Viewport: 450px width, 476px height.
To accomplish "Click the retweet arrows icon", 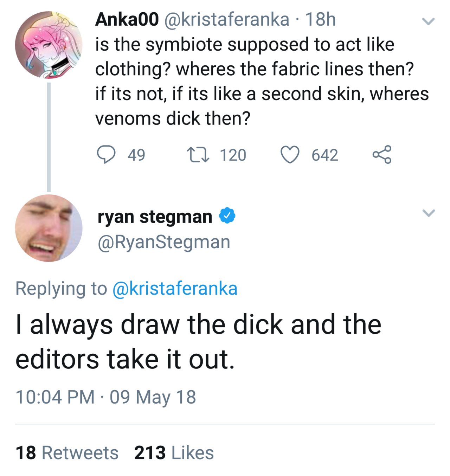I will 198,155.
